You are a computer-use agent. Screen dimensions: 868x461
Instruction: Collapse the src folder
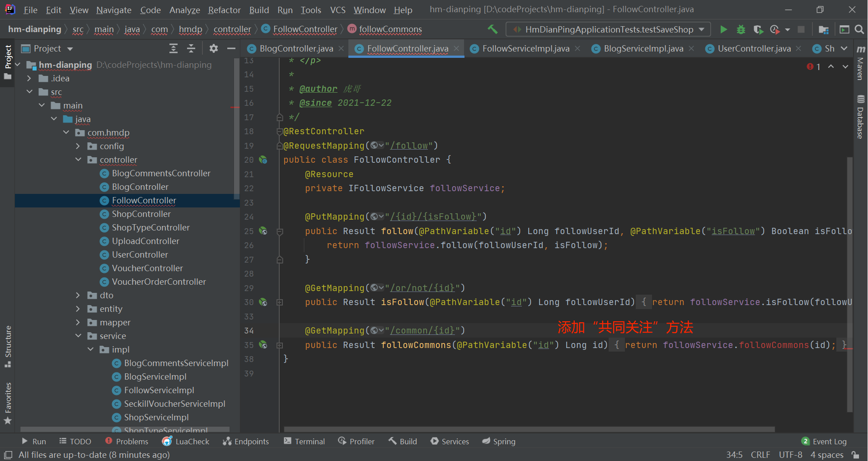(29, 92)
